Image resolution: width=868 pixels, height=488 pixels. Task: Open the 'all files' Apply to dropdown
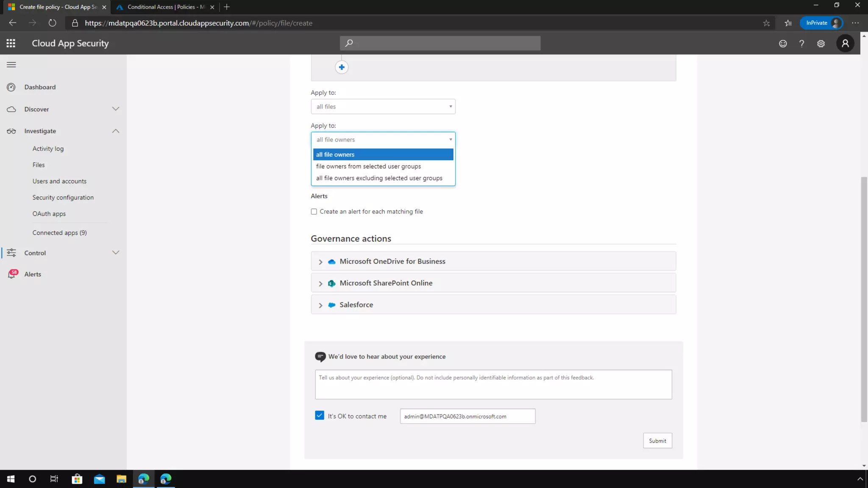383,106
